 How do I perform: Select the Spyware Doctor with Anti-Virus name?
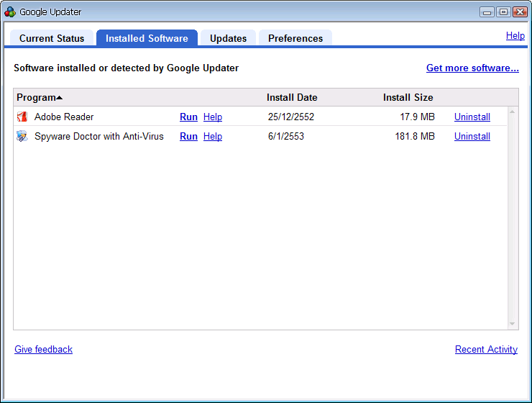coord(99,136)
